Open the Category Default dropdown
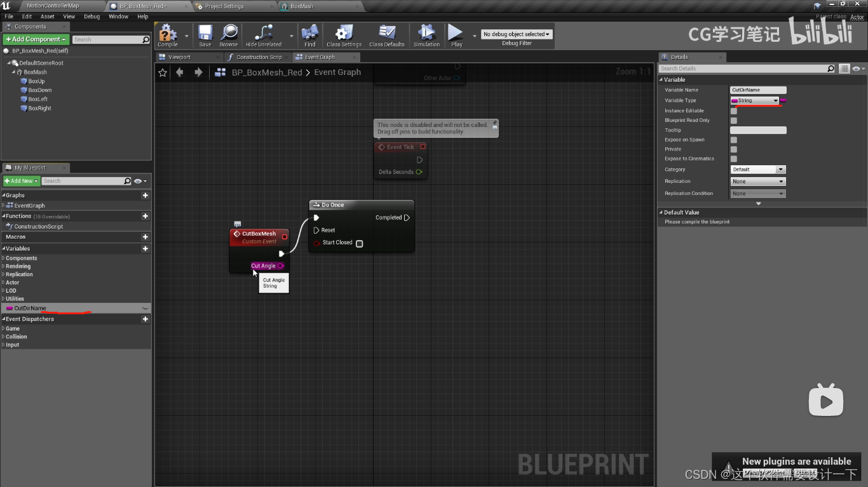Image resolution: width=868 pixels, height=487 pixels. 759,170
